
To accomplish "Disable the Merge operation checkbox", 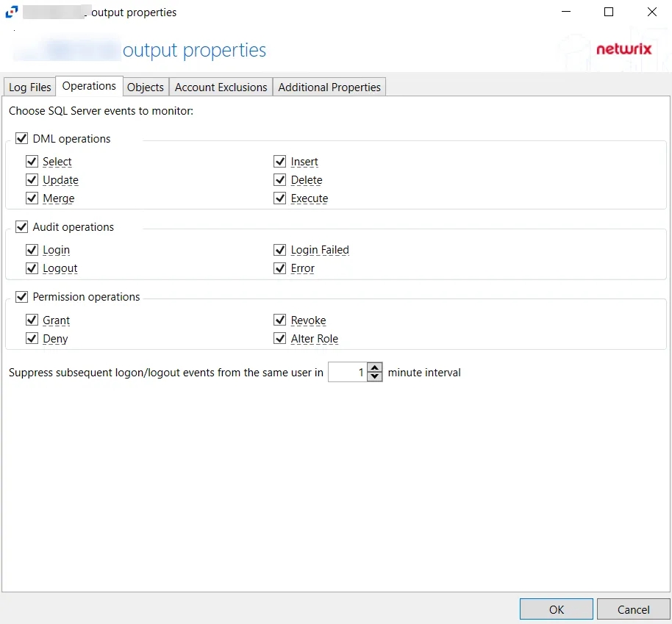I will (32, 198).
